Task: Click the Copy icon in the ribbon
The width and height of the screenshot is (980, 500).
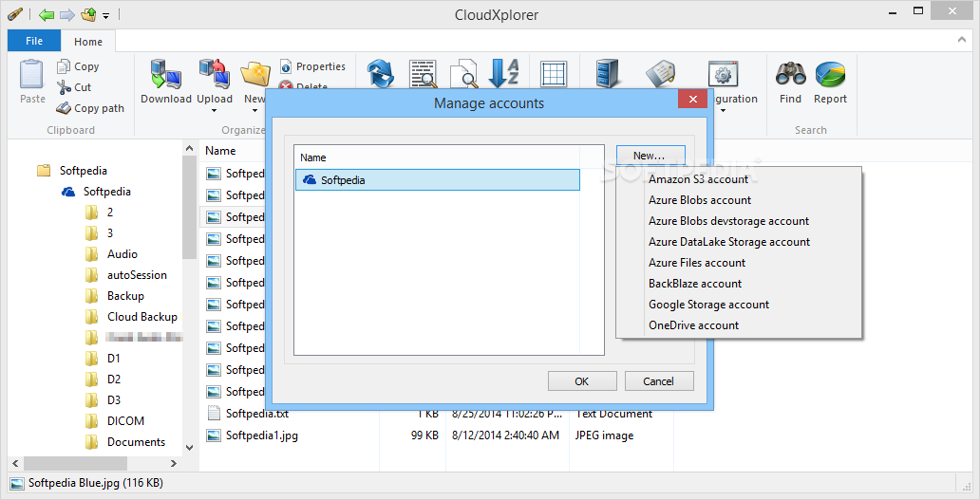Action: (x=64, y=66)
